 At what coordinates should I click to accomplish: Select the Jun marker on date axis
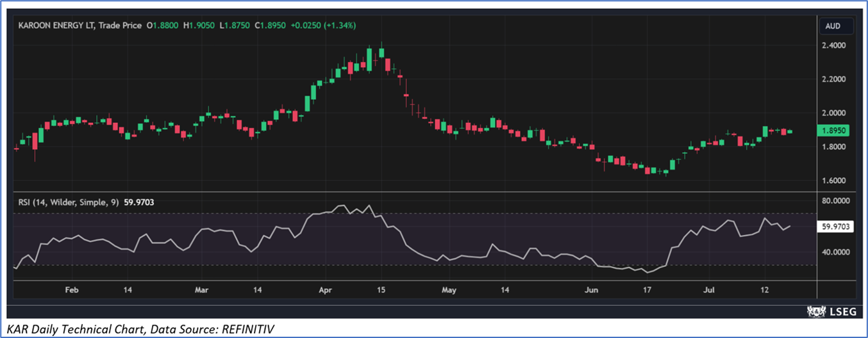pos(591,290)
